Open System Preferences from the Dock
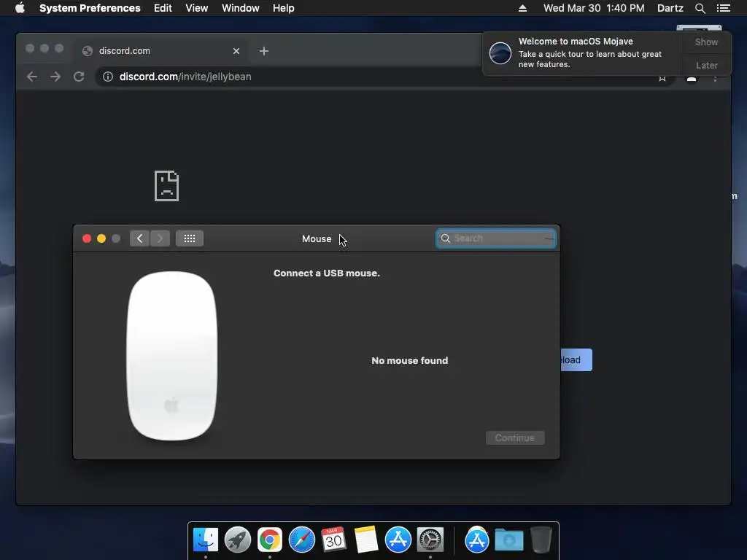 point(430,540)
